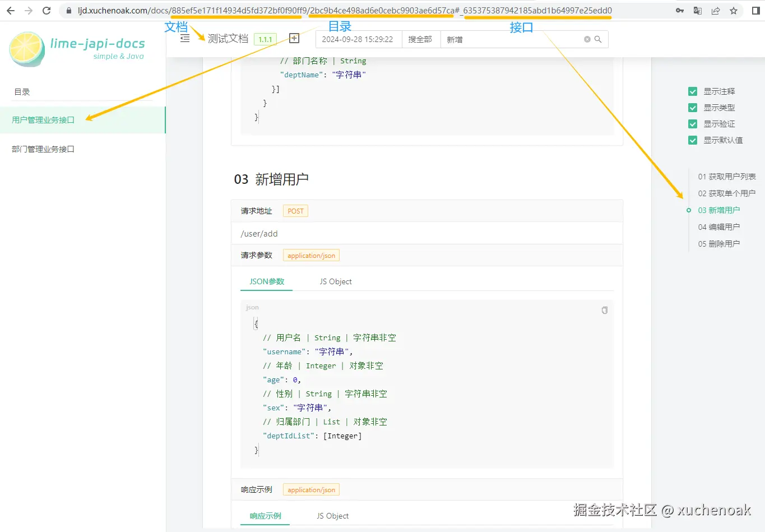
Task: Go back with browser back arrow
Action: [x=11, y=10]
